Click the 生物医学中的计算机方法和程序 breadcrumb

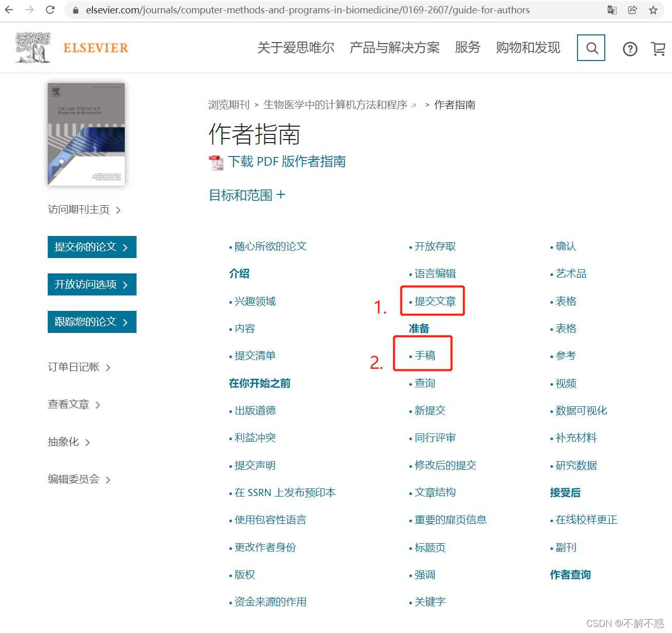[x=335, y=105]
